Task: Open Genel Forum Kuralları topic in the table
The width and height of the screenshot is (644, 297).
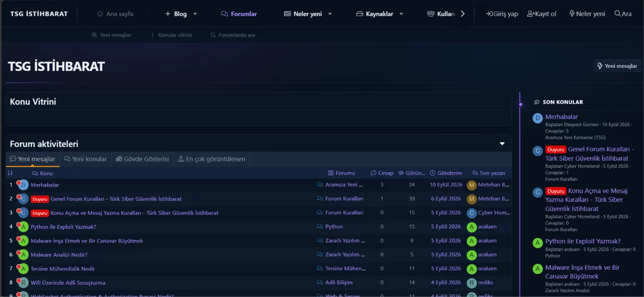Action: 116,199
